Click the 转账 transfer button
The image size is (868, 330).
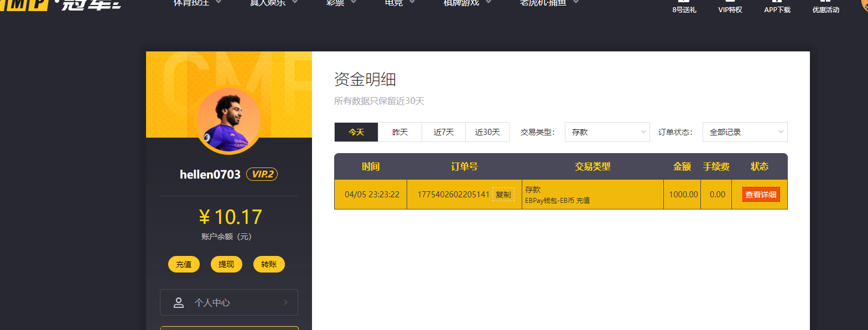tap(269, 264)
